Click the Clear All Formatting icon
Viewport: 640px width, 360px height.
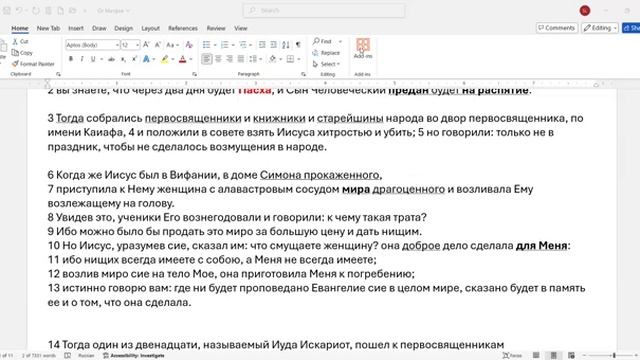(189, 44)
